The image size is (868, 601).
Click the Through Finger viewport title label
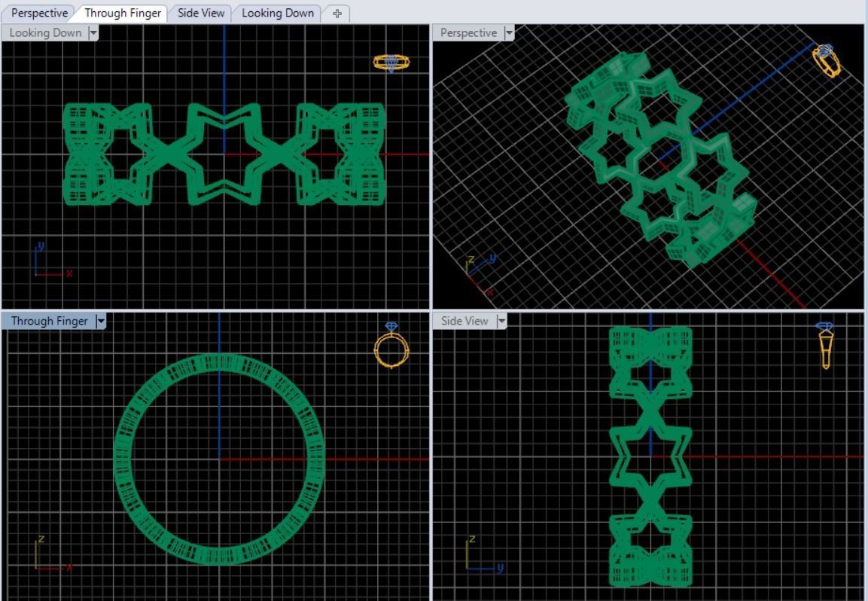49,322
